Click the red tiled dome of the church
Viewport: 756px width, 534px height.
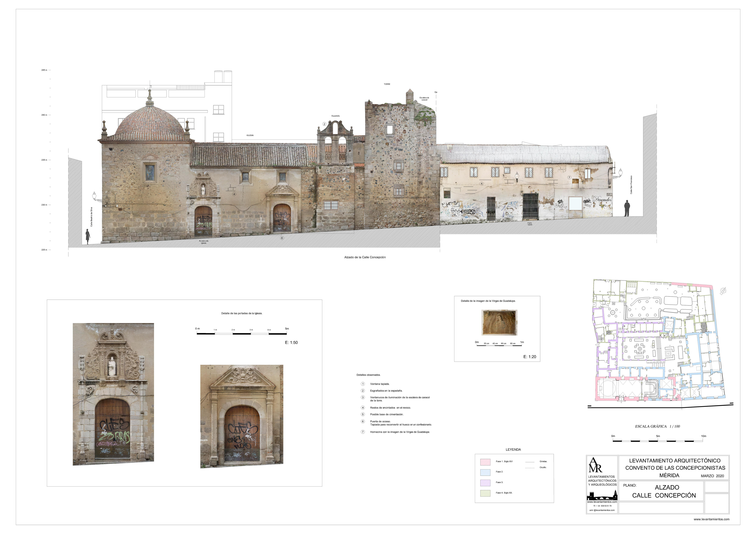150,123
